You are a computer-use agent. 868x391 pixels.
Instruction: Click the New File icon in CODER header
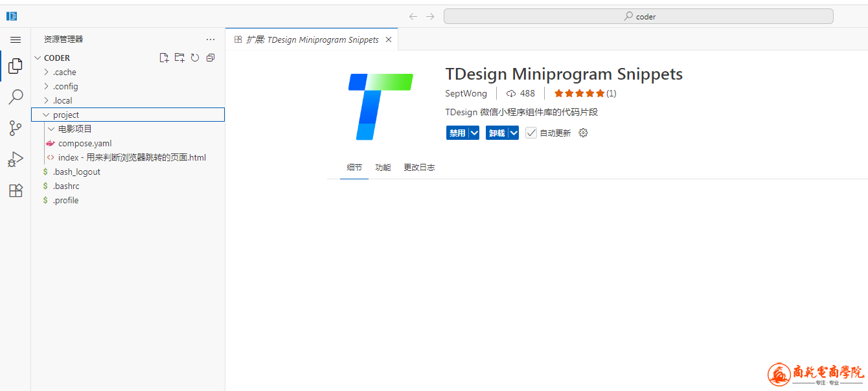[164, 58]
